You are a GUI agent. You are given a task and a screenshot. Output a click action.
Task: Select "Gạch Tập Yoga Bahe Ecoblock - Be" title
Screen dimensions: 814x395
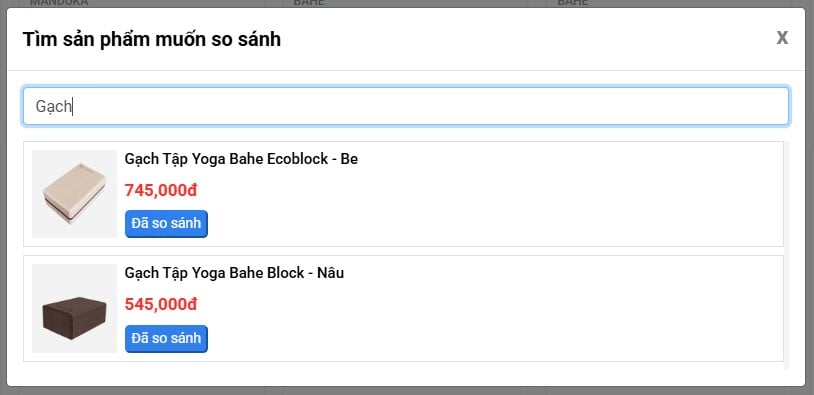click(241, 159)
